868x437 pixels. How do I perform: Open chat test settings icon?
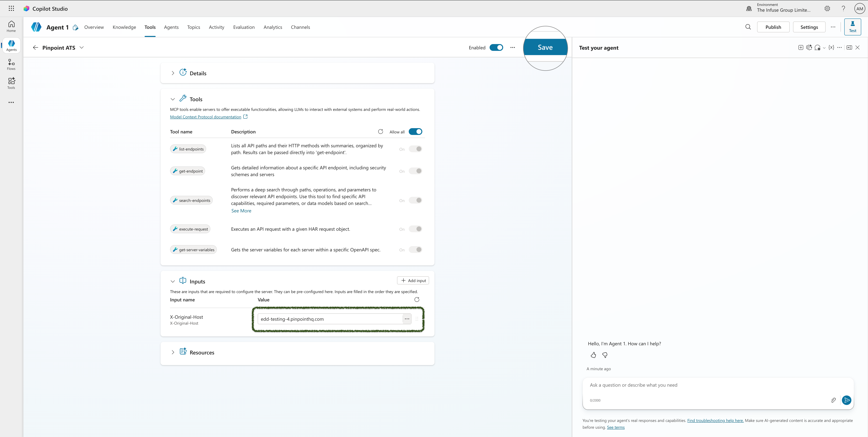point(817,48)
